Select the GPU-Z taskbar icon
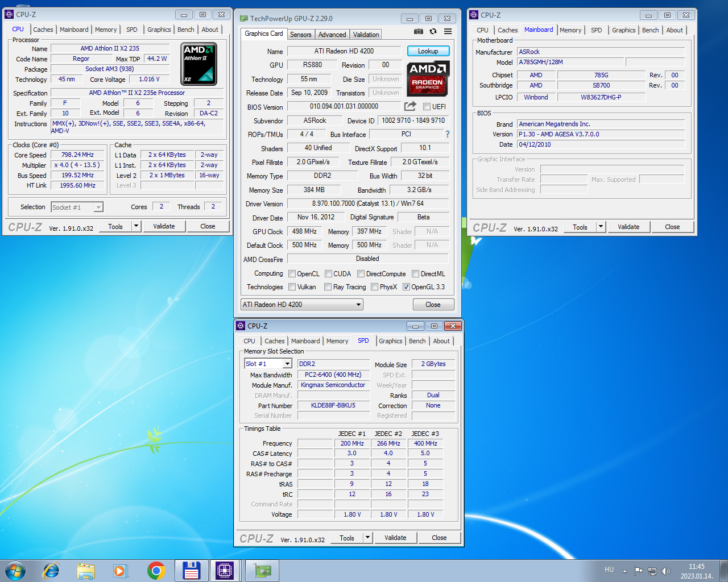The height and width of the screenshot is (582, 728). tap(262, 571)
